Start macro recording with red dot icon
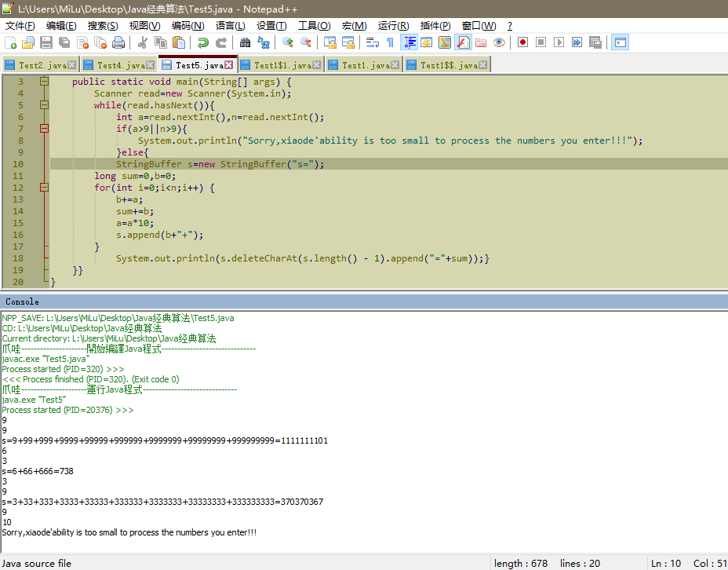 tap(522, 42)
